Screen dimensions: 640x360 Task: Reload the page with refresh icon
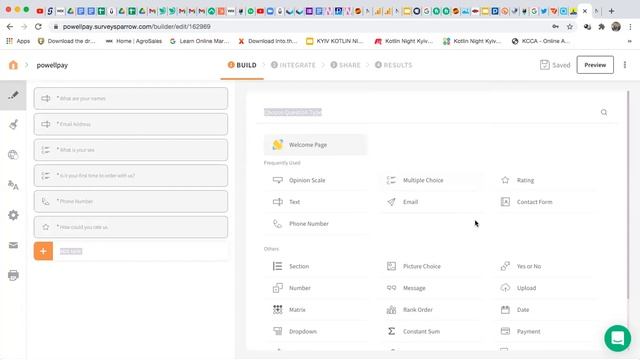click(x=38, y=27)
